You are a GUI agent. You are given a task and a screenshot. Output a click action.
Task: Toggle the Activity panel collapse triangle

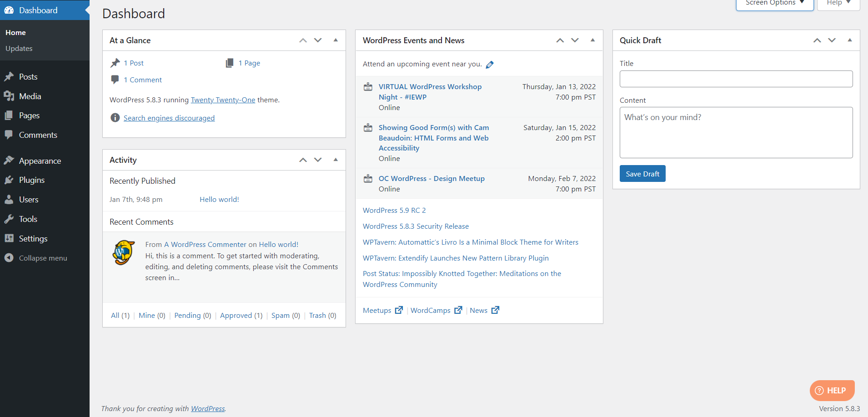(x=336, y=160)
